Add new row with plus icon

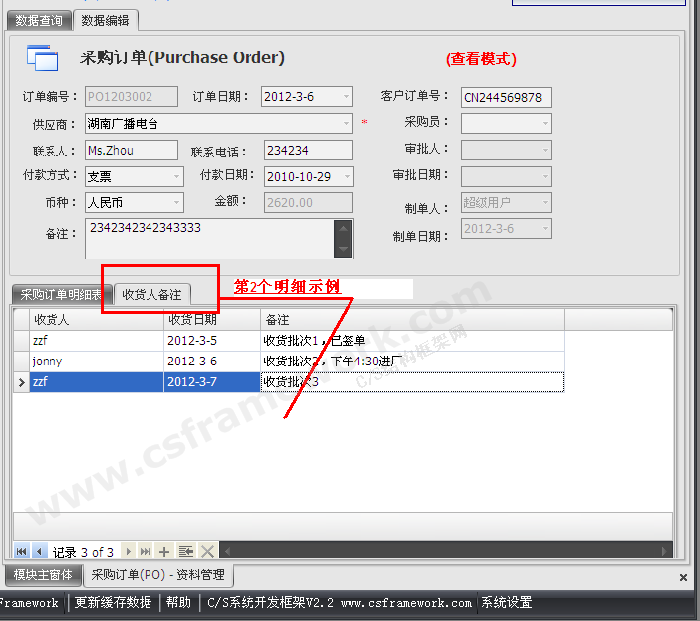pos(165,551)
